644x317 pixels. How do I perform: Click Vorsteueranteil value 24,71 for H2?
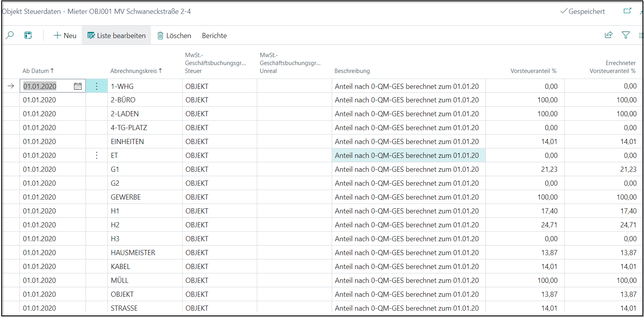point(549,225)
